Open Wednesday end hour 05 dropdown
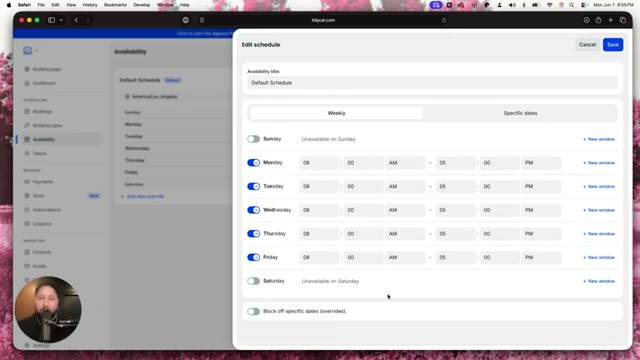The height and width of the screenshot is (360, 640). pyautogui.click(x=456, y=210)
